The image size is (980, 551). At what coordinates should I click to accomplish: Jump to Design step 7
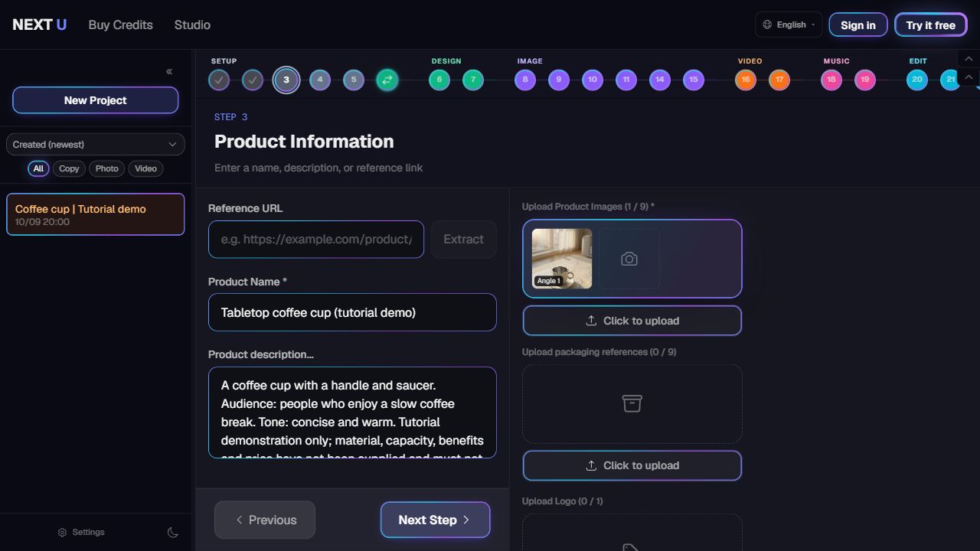(x=473, y=80)
